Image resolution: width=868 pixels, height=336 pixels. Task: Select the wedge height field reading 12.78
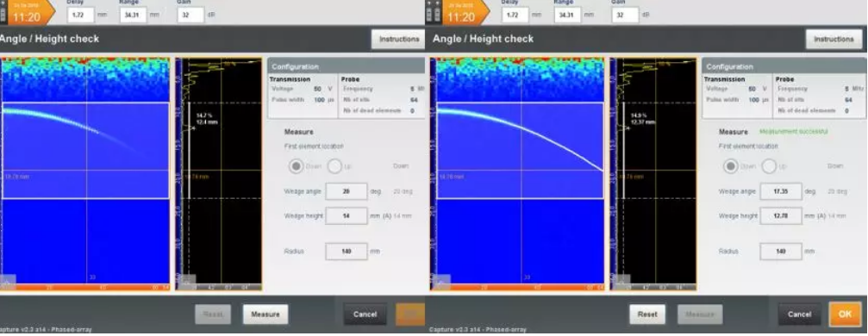pyautogui.click(x=781, y=216)
